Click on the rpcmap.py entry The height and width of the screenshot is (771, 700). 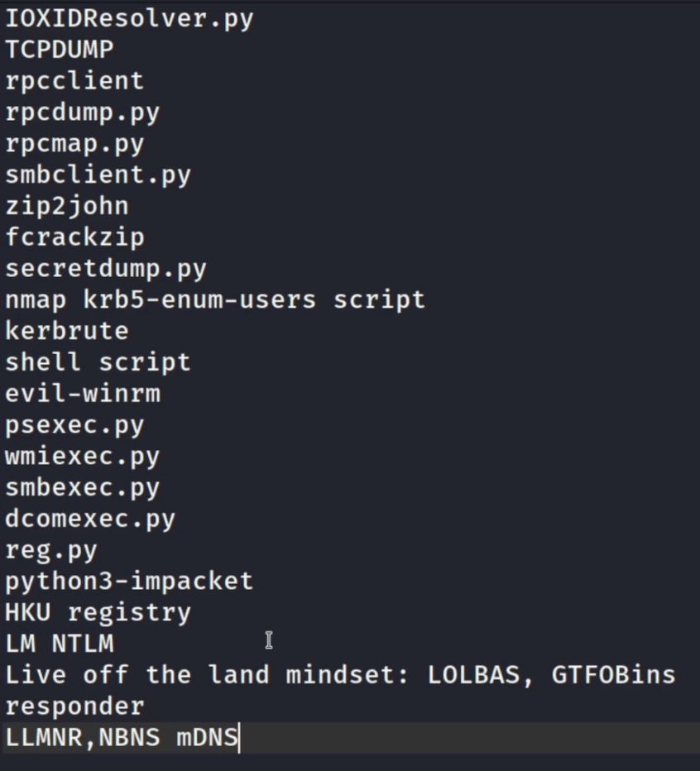coord(74,144)
